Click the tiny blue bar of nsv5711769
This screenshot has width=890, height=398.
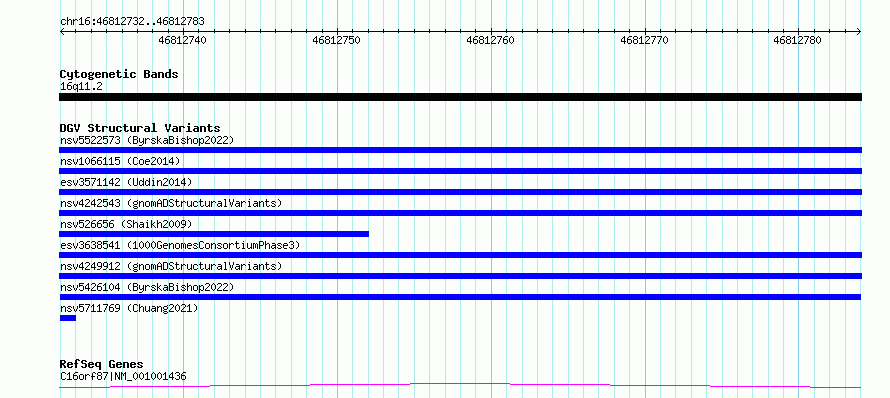pos(68,318)
